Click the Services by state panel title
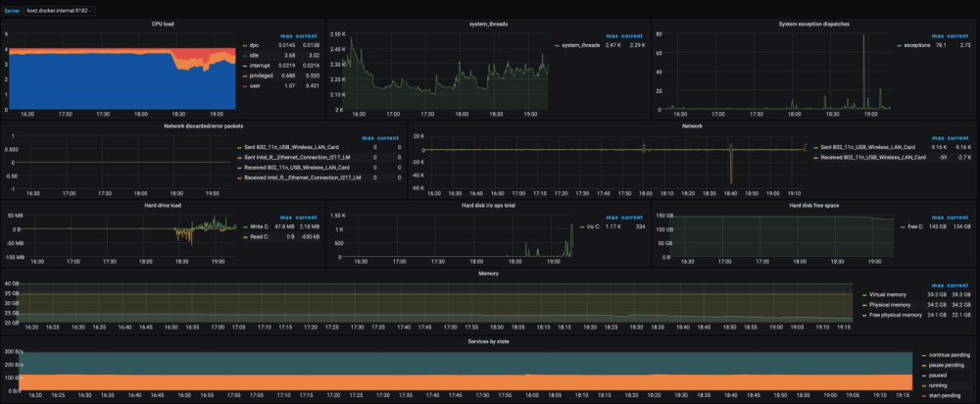This screenshot has height=404, width=980. click(488, 339)
